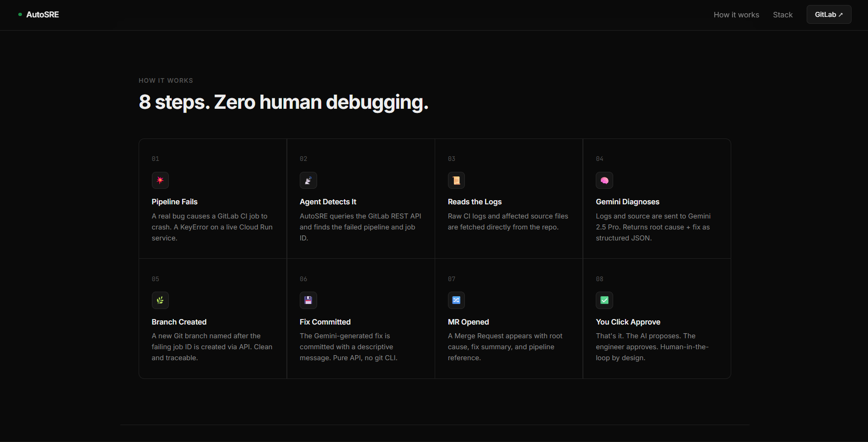Click the Agent Detects It card title
Image resolution: width=868 pixels, height=442 pixels.
pyautogui.click(x=328, y=202)
